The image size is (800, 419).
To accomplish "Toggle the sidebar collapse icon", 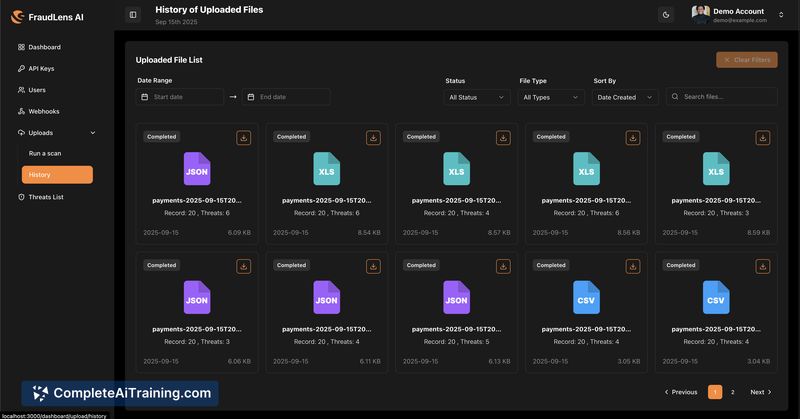I will pyautogui.click(x=133, y=15).
